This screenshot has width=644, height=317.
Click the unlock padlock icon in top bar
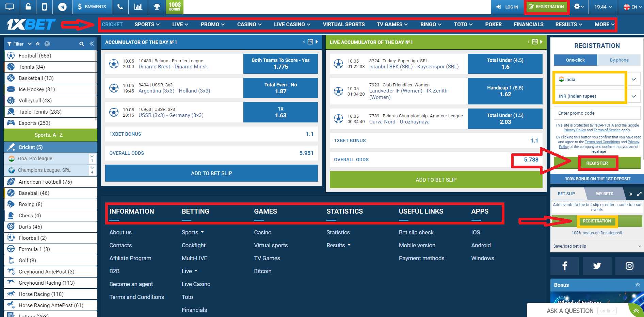pyautogui.click(x=28, y=7)
